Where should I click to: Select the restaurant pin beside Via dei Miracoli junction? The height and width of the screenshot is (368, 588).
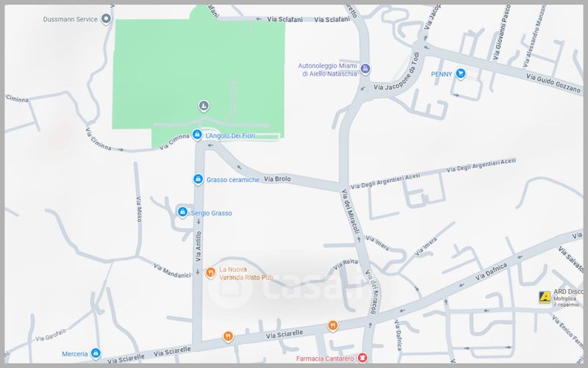point(332,325)
